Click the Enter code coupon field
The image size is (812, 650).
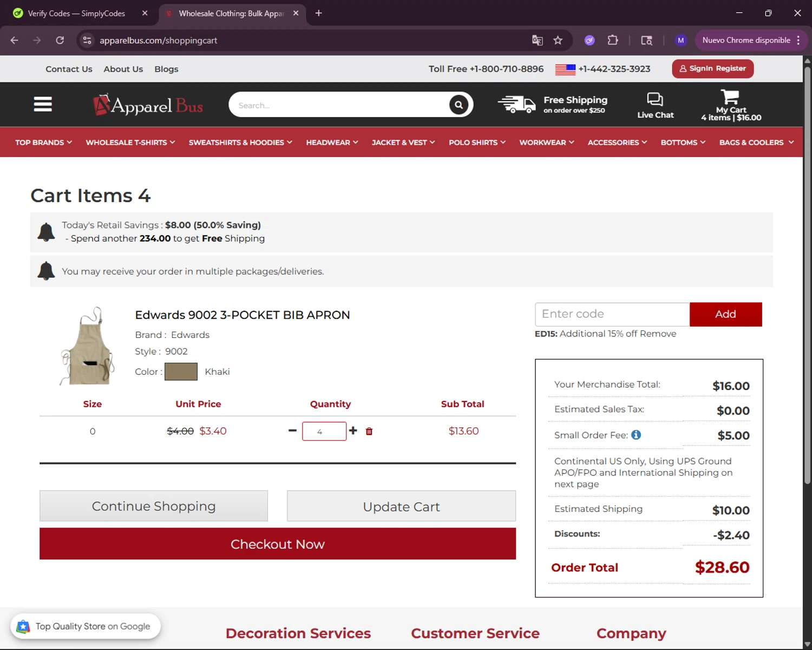pos(612,314)
